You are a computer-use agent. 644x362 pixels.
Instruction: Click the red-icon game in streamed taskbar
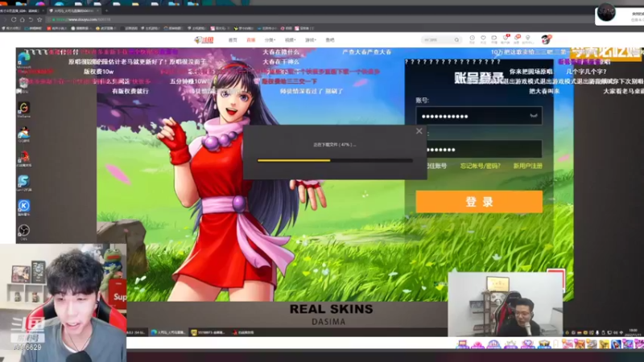244,332
